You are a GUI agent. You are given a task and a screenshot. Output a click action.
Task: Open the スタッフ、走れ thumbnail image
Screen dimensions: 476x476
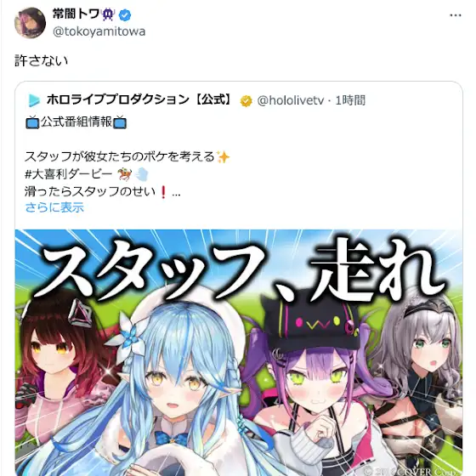239,353
